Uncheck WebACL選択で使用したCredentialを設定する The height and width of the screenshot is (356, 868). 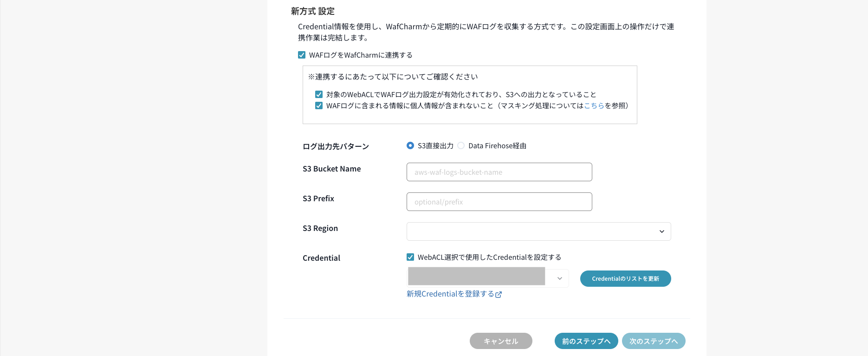pyautogui.click(x=410, y=257)
